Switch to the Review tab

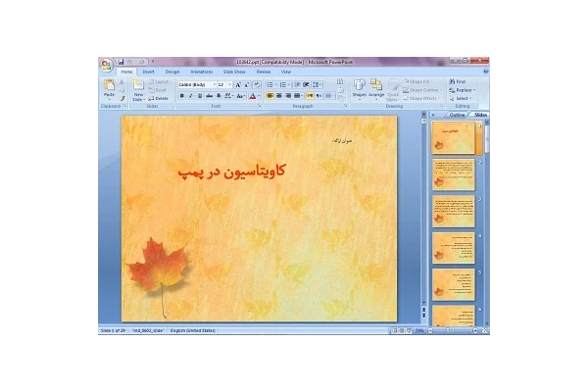264,72
